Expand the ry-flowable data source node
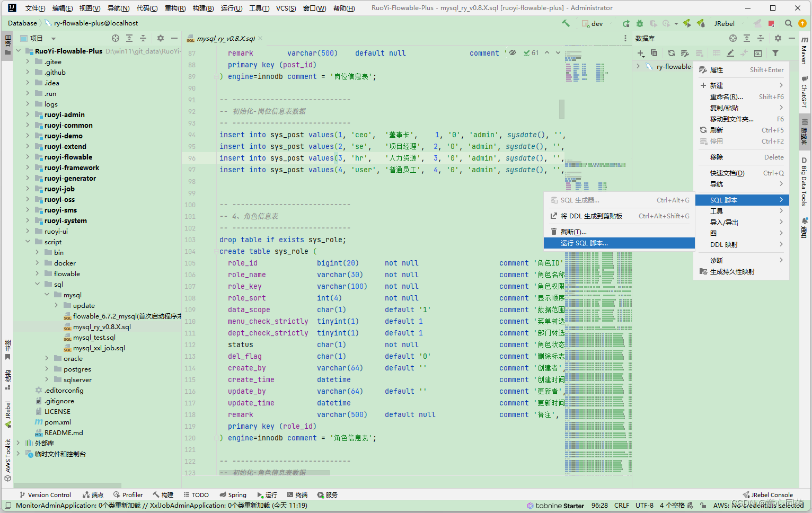 coord(638,66)
